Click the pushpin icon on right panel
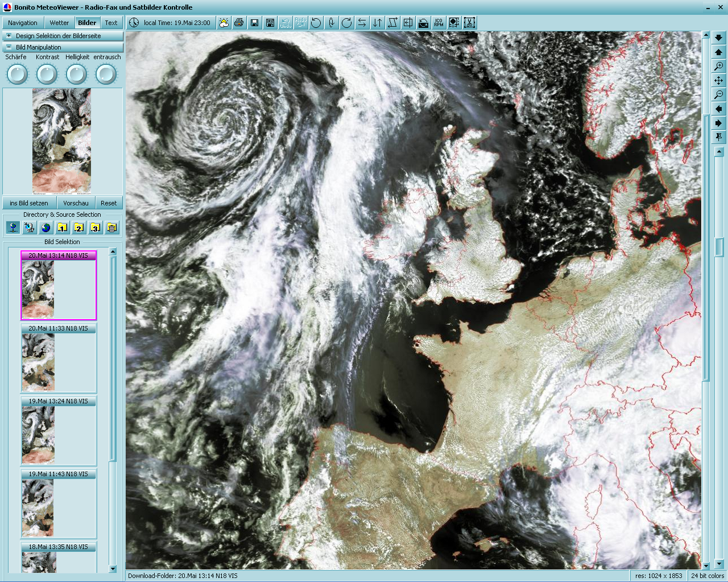 tap(719, 137)
